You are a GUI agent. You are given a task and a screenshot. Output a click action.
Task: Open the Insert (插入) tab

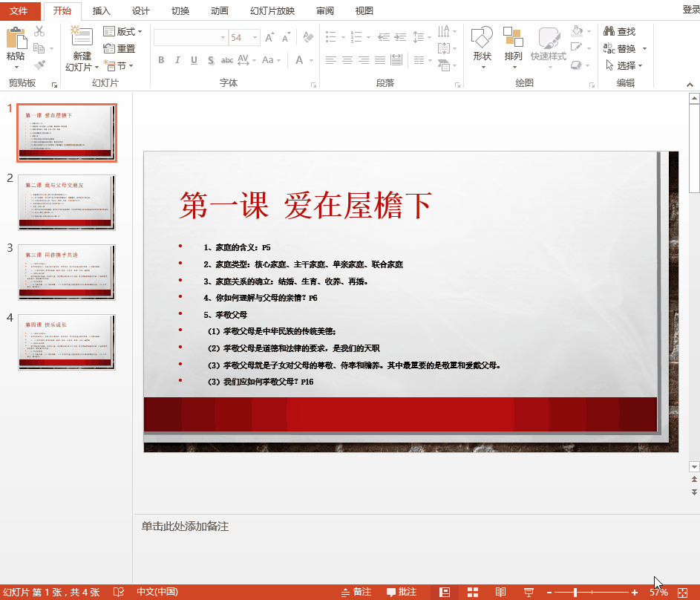point(102,10)
